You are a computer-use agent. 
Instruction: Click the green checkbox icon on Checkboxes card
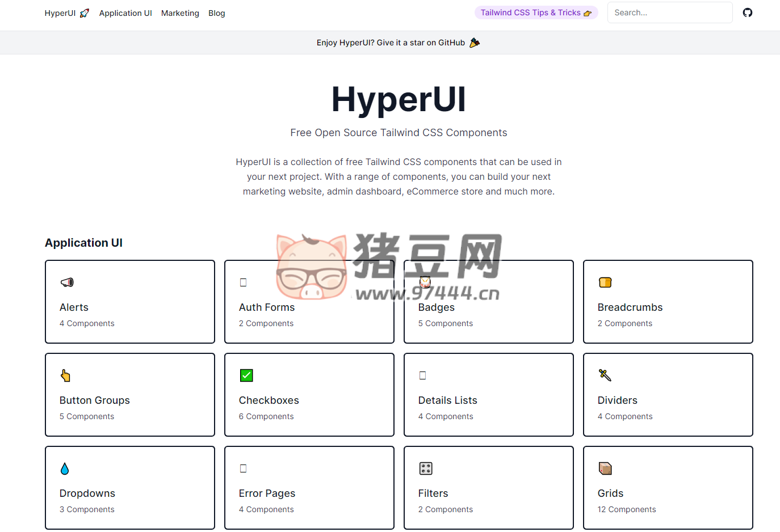[x=246, y=375]
